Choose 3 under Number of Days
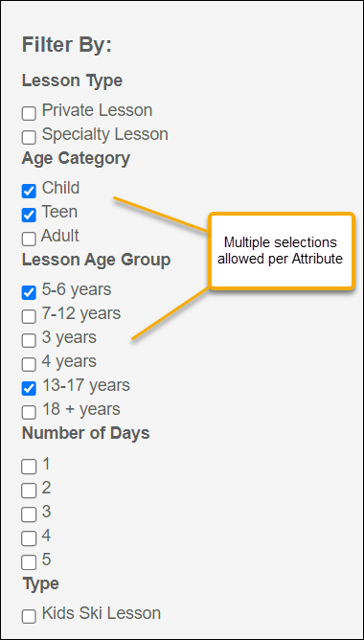Viewport: 364px width, 640px height. click(29, 514)
